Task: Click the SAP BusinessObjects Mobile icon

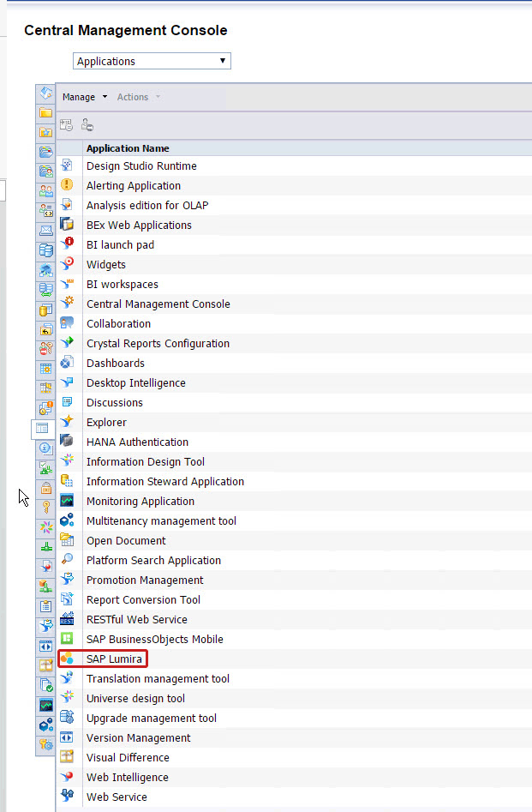Action: pos(67,640)
